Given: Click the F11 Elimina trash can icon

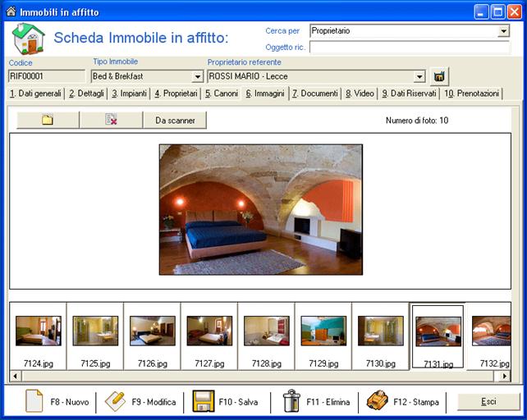Looking at the screenshot, I should 291,401.
